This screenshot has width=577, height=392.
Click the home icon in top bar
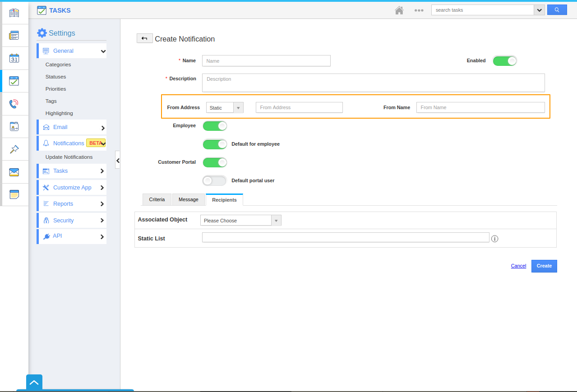[x=399, y=10]
